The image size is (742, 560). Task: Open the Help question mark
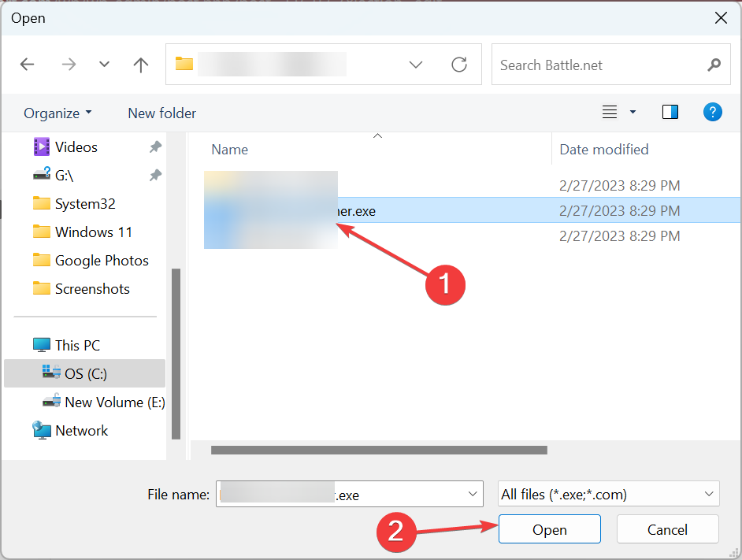click(712, 112)
